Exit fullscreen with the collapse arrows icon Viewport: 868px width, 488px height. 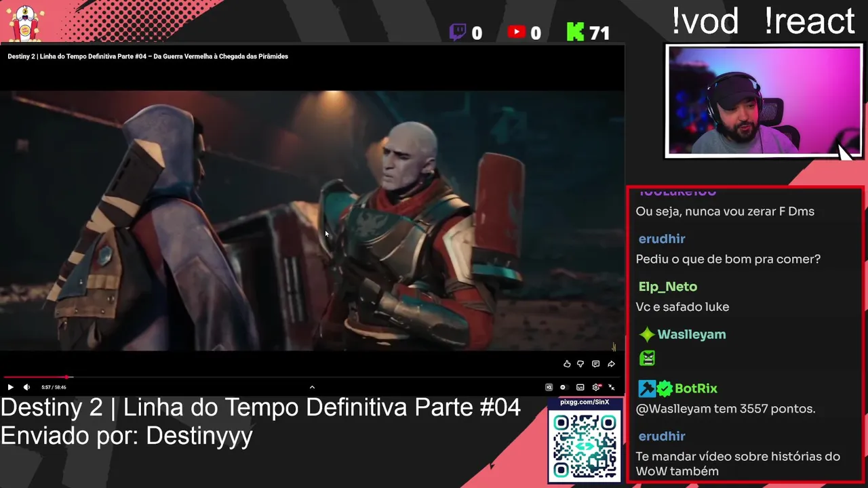(612, 387)
